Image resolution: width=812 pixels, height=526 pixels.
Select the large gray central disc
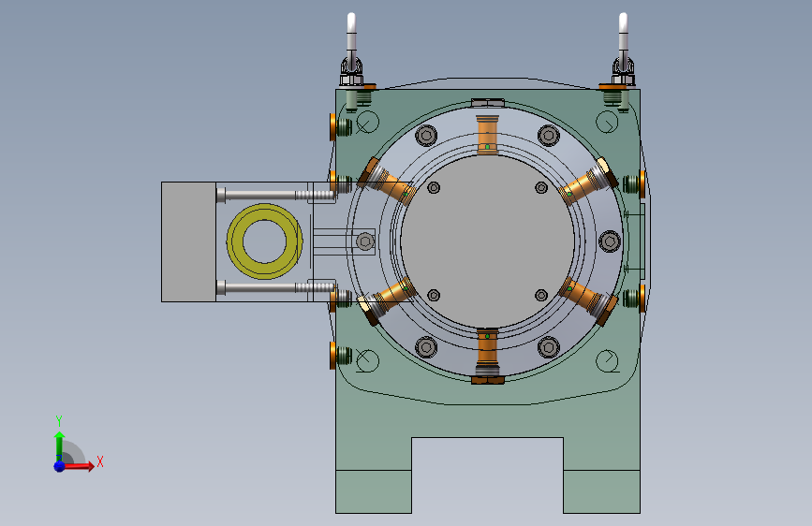(x=487, y=241)
